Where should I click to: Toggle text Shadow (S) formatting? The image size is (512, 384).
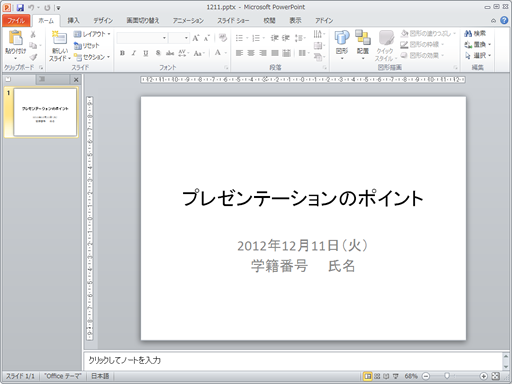(x=158, y=53)
